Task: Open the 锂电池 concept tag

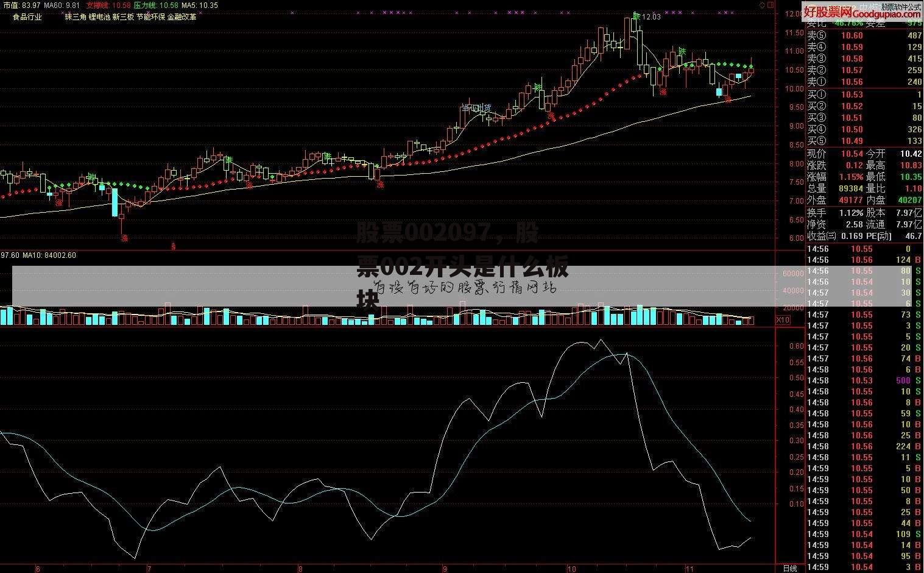Action: tap(99, 17)
